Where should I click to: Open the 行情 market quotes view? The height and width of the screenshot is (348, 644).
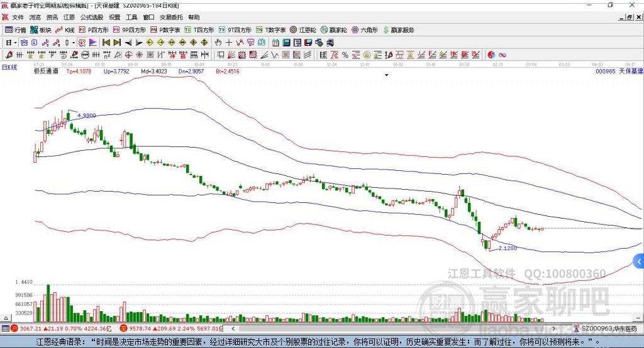click(16, 30)
